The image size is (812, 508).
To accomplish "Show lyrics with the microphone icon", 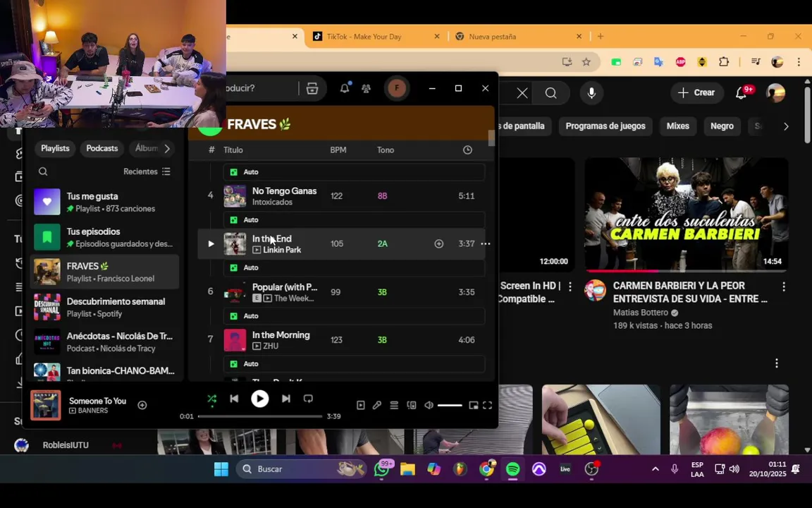I will pyautogui.click(x=377, y=406).
